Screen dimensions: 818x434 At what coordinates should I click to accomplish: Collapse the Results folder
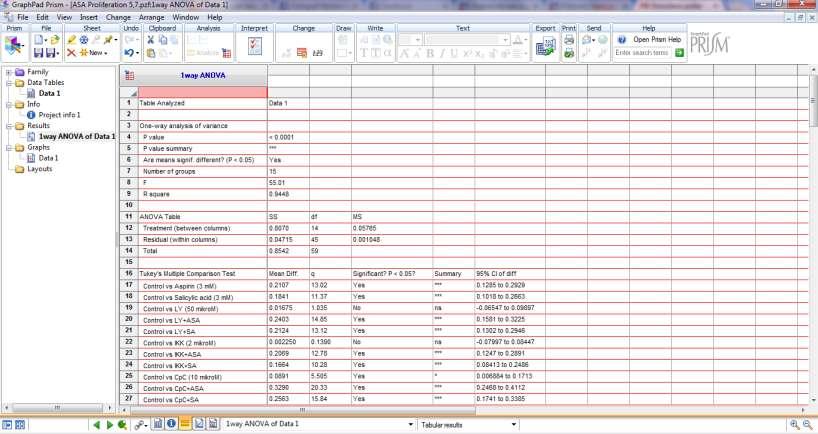pos(9,126)
